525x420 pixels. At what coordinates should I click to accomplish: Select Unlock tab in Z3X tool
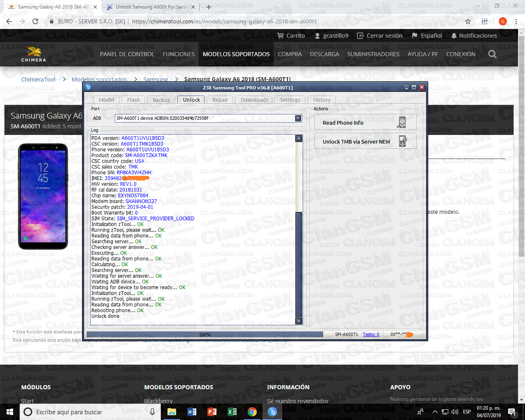pos(191,100)
